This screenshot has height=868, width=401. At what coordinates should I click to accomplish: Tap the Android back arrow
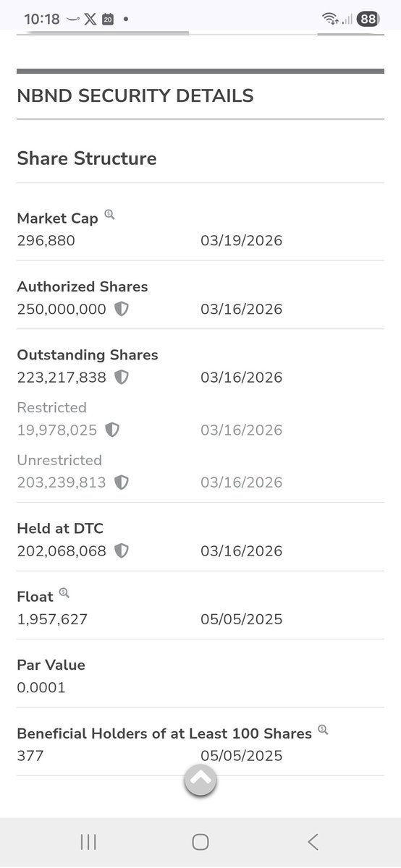[313, 841]
